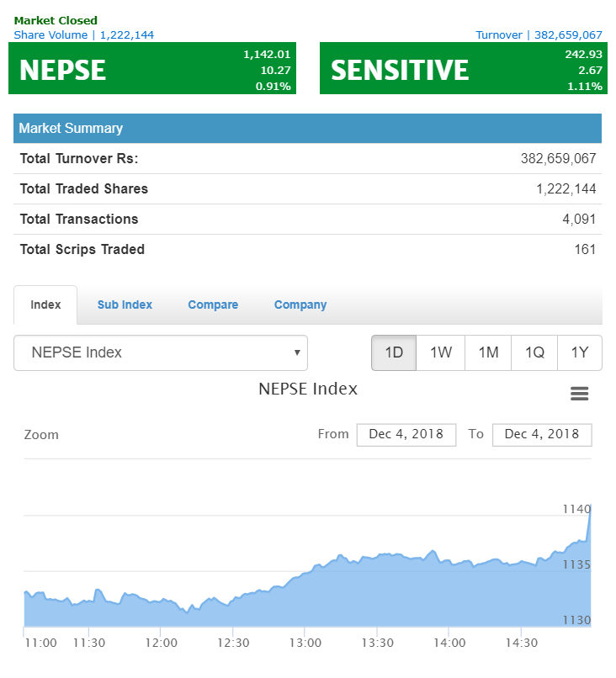Select the 1Y time range button

(580, 352)
